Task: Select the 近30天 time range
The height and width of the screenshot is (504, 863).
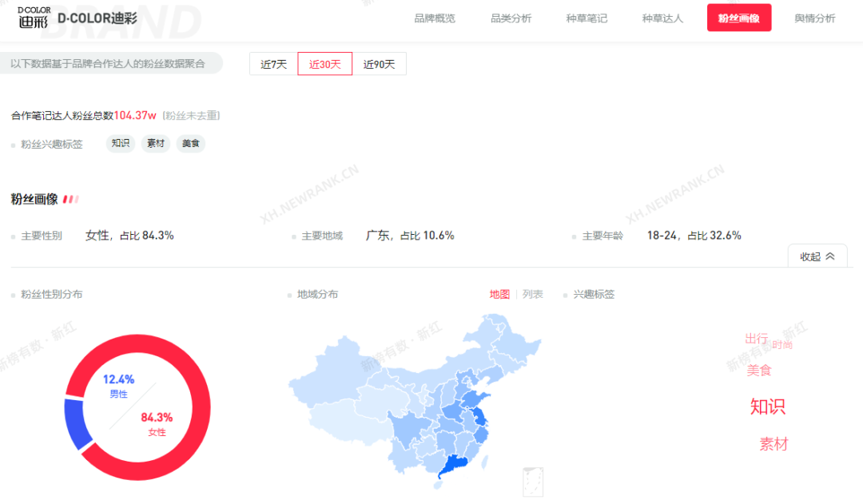Action: coord(324,65)
